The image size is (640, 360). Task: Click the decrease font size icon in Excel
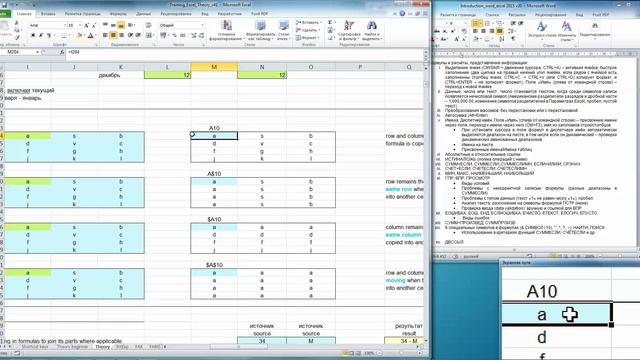93,25
